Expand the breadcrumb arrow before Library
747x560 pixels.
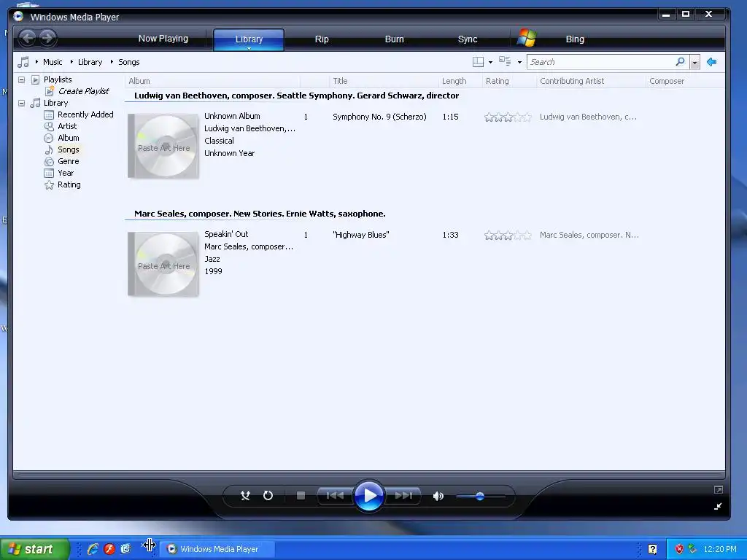(x=71, y=62)
